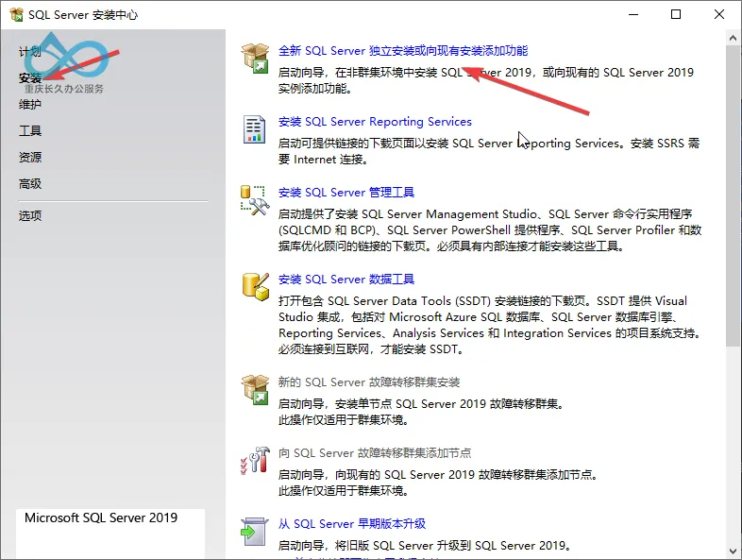The image size is (742, 560).
Task: Open 安装 SQL Server 数据工具 link
Action: [x=346, y=280]
